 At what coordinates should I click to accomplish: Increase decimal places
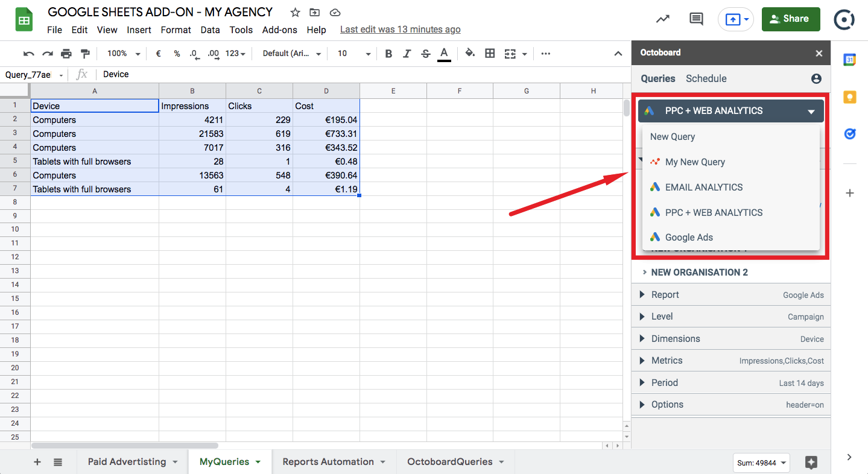coord(214,54)
